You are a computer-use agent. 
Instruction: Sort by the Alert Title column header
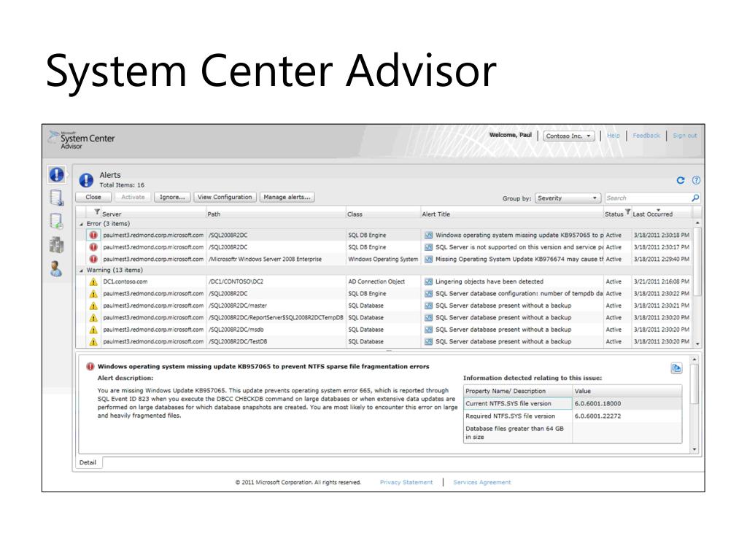pos(436,214)
